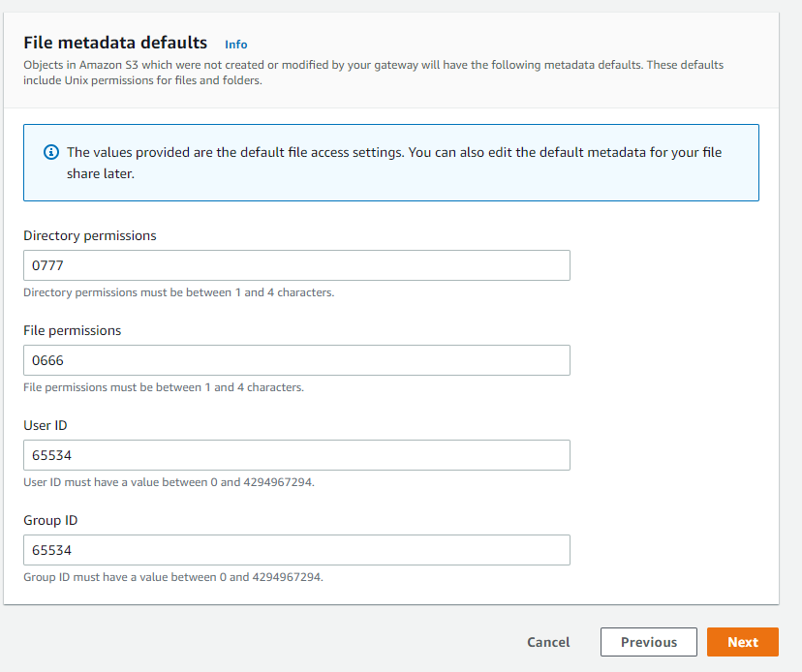Open the Info link beside File metadata defaults

(235, 45)
